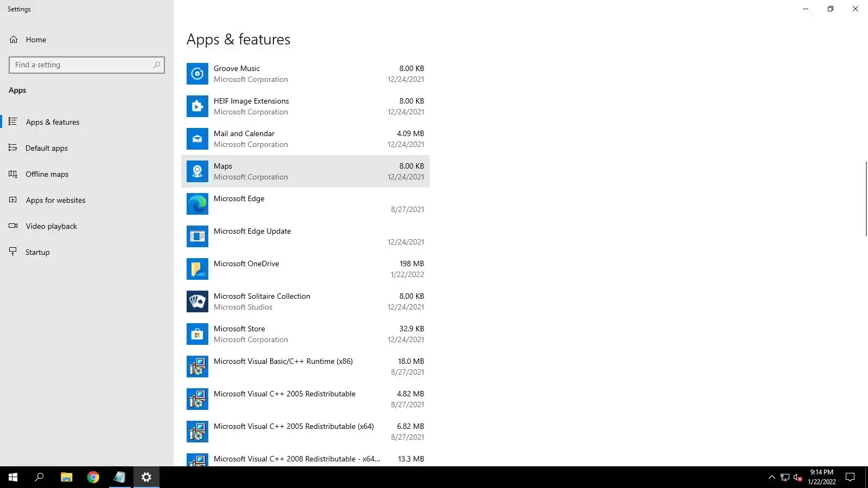The width and height of the screenshot is (868, 488).
Task: Select Microsoft Visual C++ 2008 Redistributable - x64
Action: tap(305, 458)
